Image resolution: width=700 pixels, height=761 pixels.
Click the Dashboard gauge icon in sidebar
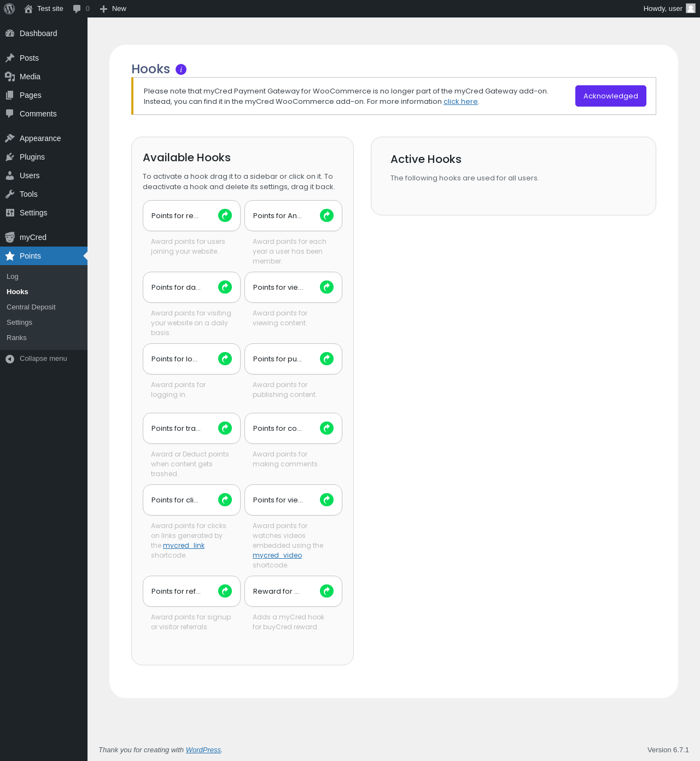point(10,33)
